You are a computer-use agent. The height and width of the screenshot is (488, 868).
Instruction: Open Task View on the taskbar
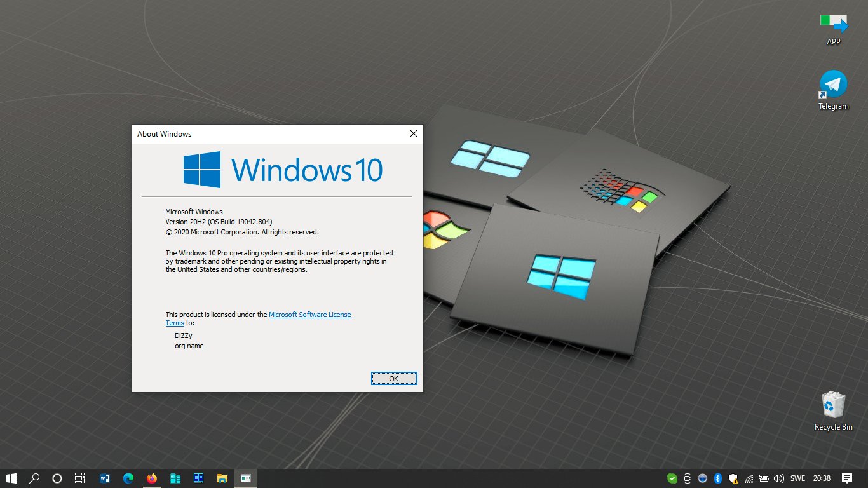pyautogui.click(x=80, y=478)
